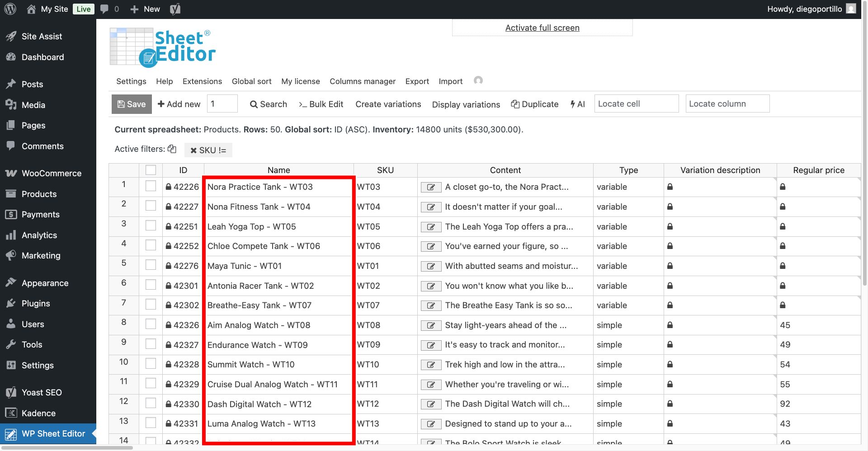This screenshot has height=451, width=868.
Task: Open the Export menu
Action: [417, 81]
